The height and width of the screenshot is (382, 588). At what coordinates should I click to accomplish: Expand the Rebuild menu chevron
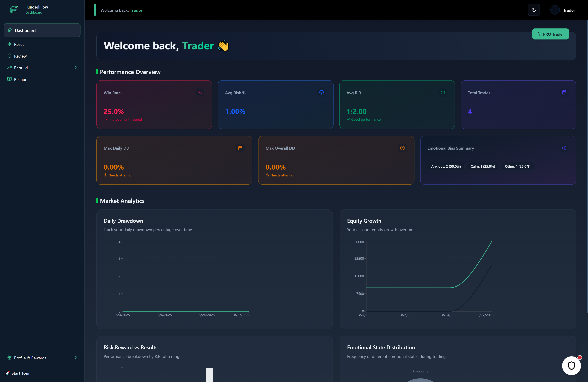coord(76,67)
